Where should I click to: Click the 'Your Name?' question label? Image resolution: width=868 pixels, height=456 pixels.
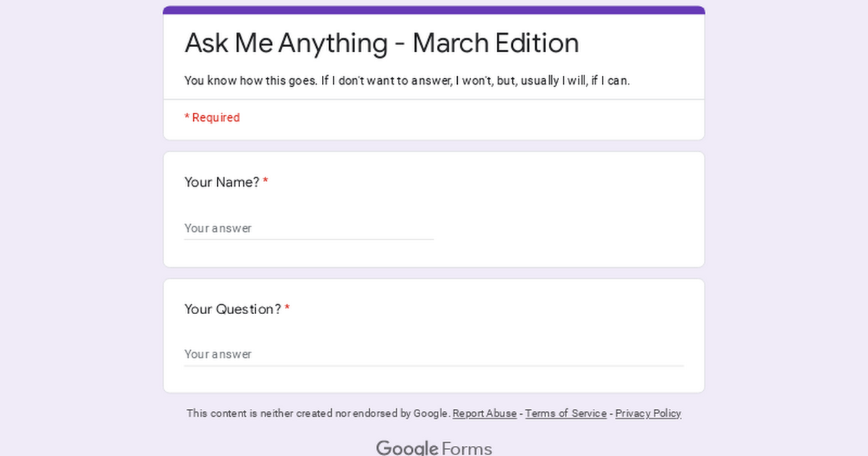[222, 182]
